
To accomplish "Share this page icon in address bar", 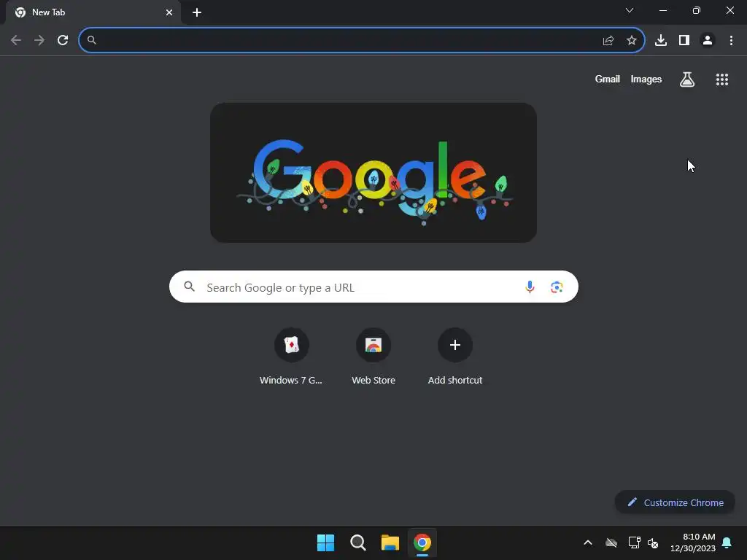I will (x=608, y=41).
